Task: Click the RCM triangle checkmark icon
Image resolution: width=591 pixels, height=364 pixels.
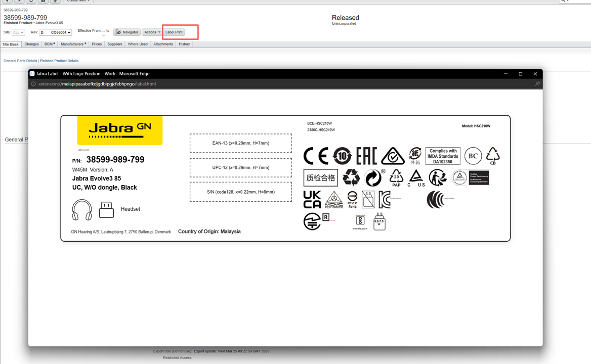Action: click(x=393, y=156)
